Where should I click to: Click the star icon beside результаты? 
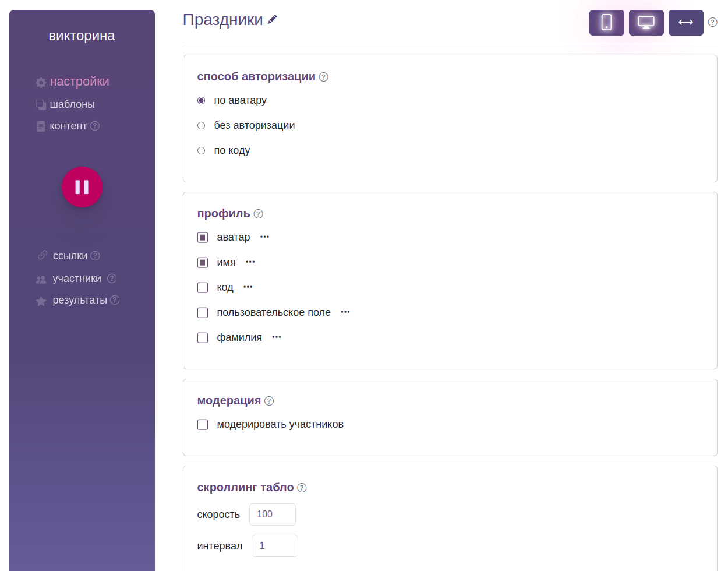(41, 301)
